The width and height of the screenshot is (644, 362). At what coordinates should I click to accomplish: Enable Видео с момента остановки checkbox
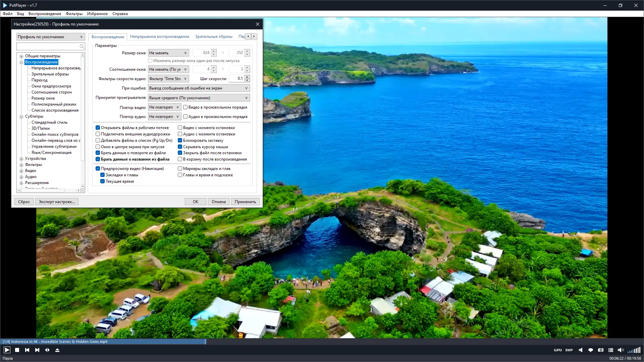[x=180, y=127]
